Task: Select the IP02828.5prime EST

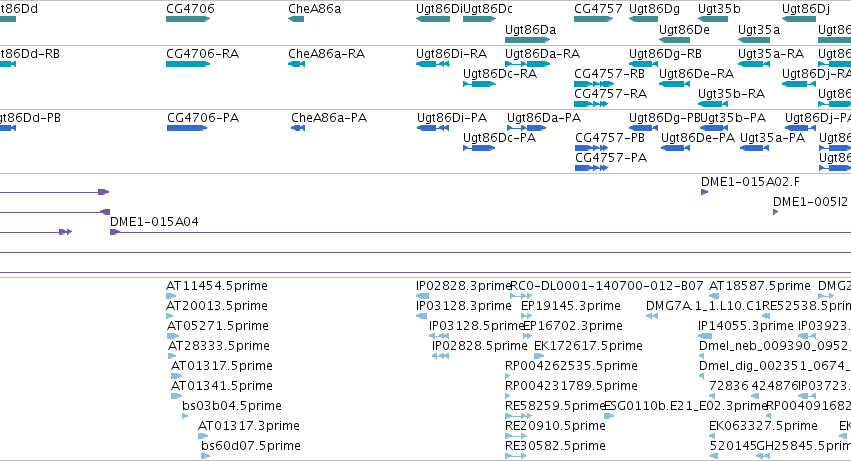Action: [x=441, y=356]
